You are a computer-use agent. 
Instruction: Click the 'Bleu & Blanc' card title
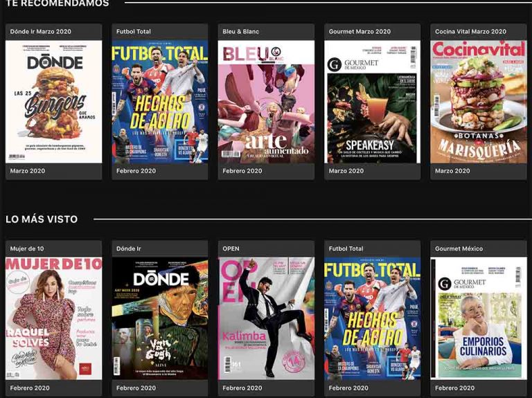point(240,32)
